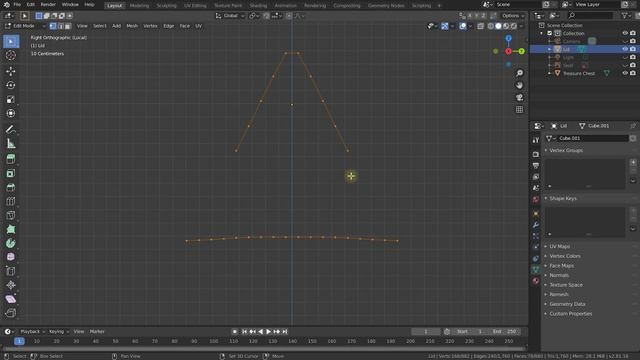
Task: Jump to the timeline end frame button
Action: [285, 332]
